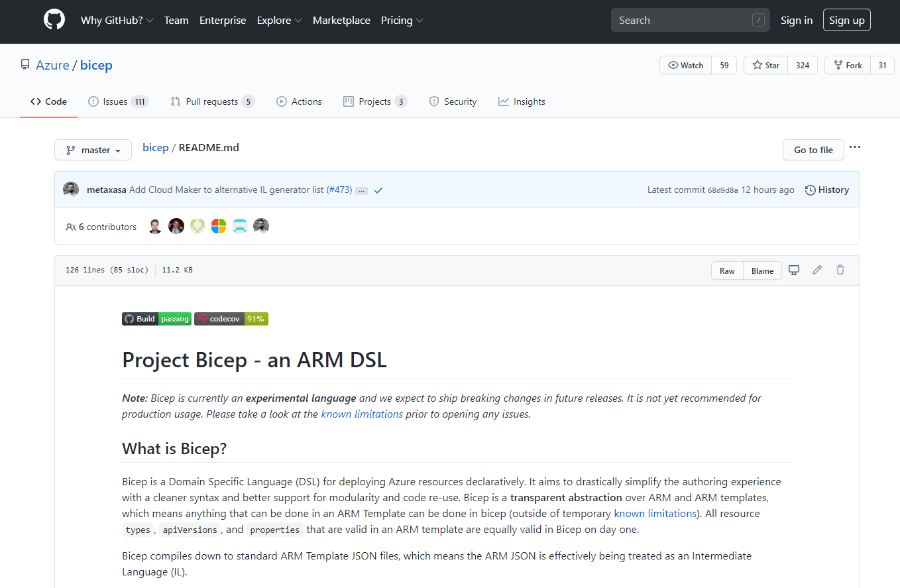
Task: Click metaxasa's avatar in commit bar
Action: (71, 190)
